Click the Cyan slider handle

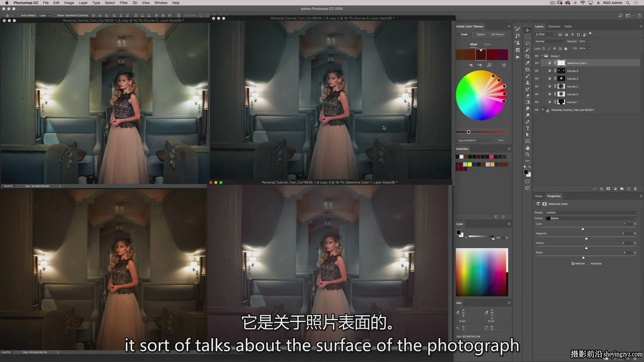[x=583, y=229]
